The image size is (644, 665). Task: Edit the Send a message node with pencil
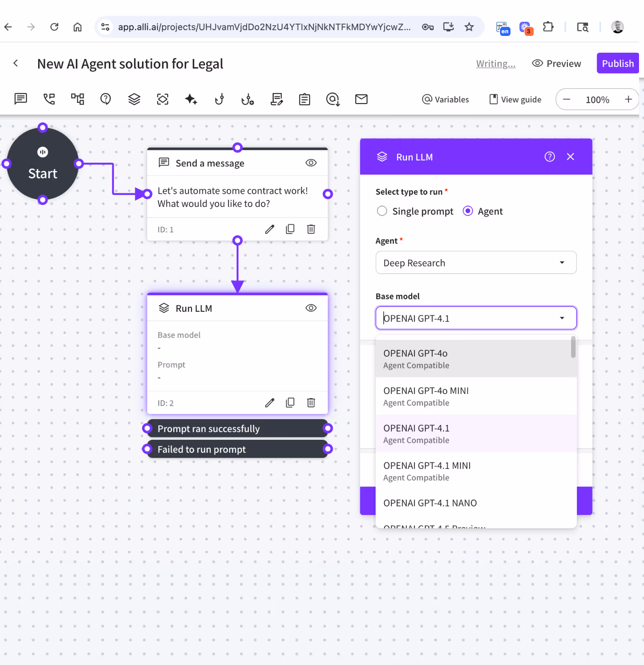point(270,229)
